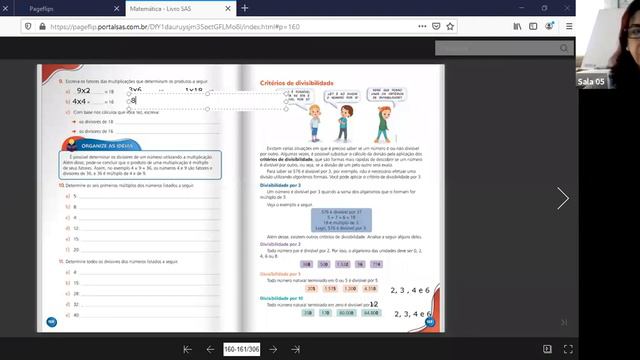640x360 pixels.
Task: Click the Divisibilidade por 3 subheading
Action: [x=280, y=185]
